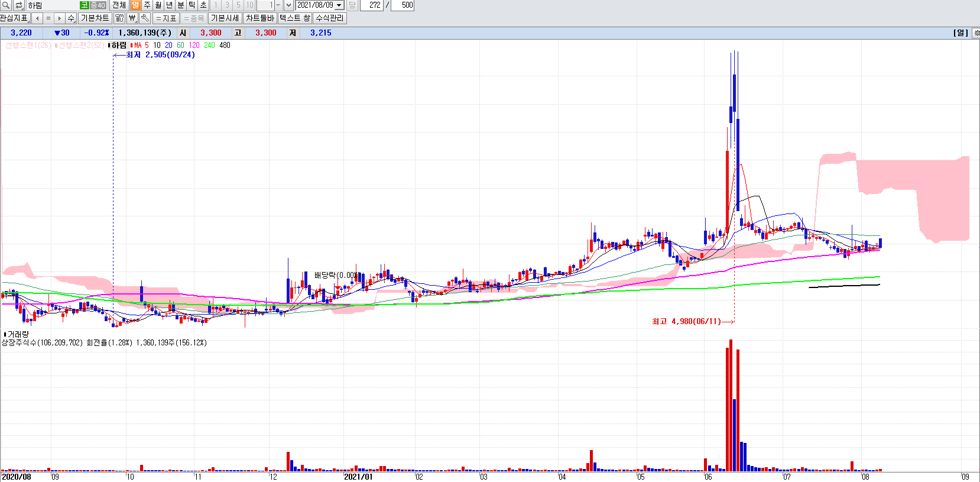This screenshot has height=482, width=980.
Task: Switch to yearly chart with 년
Action: 170,5
